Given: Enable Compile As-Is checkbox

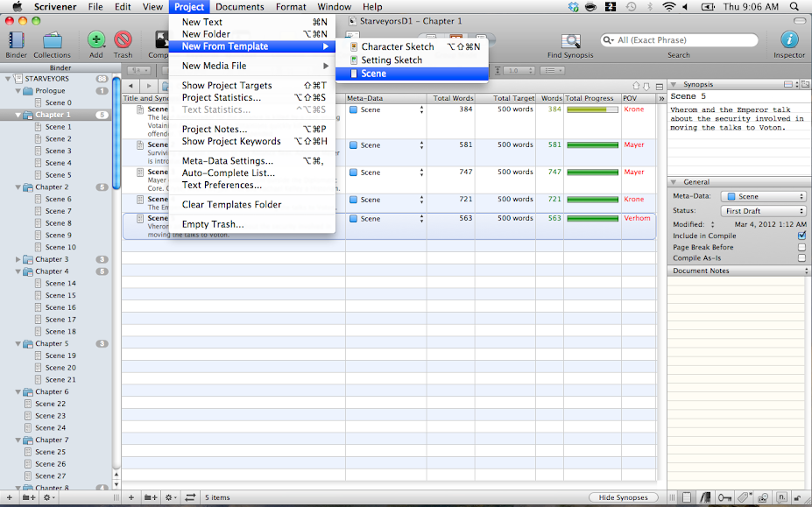Looking at the screenshot, I should [801, 258].
